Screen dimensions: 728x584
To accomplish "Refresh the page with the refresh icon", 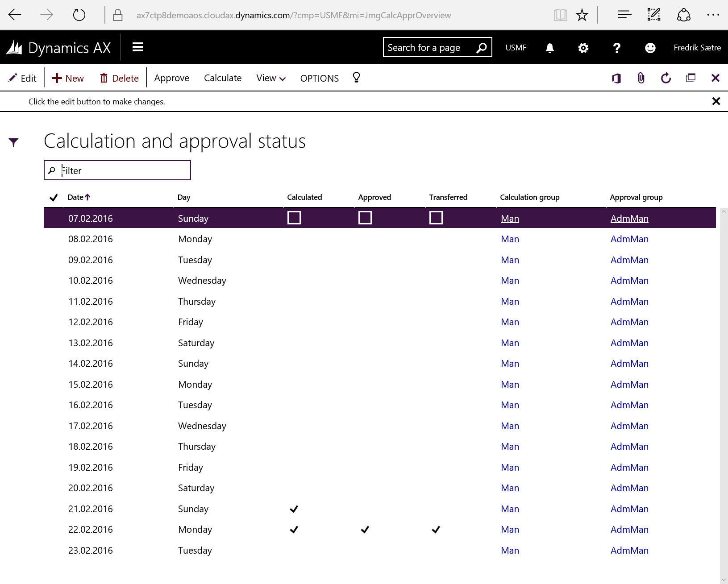I will (666, 79).
